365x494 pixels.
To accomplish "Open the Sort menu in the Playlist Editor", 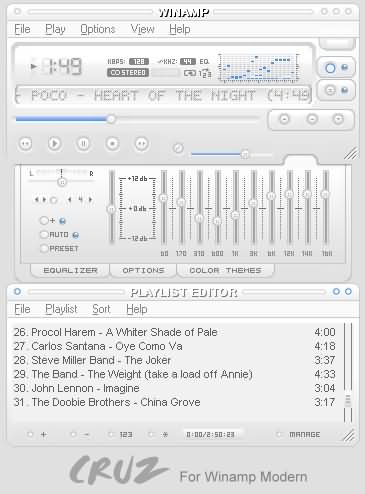I will (x=101, y=309).
